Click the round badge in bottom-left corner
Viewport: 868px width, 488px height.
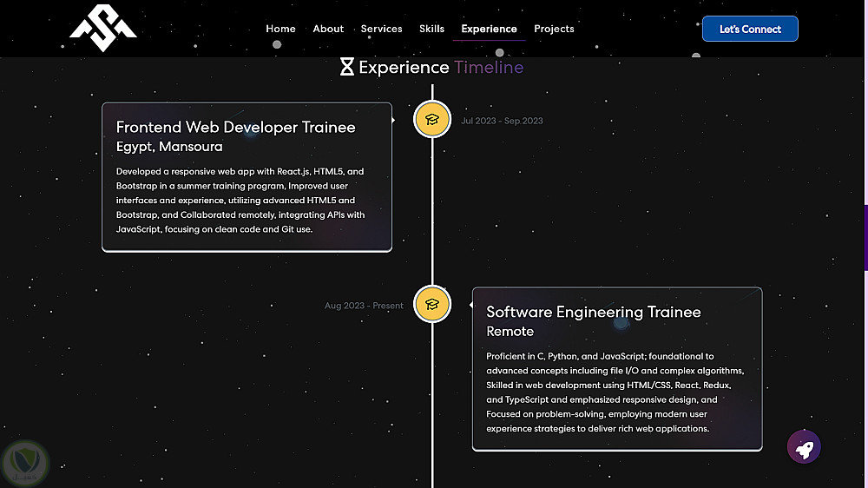tap(26, 464)
